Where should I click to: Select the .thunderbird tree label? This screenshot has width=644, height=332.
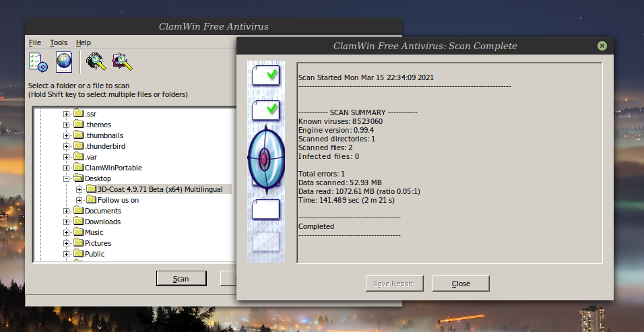(x=105, y=146)
